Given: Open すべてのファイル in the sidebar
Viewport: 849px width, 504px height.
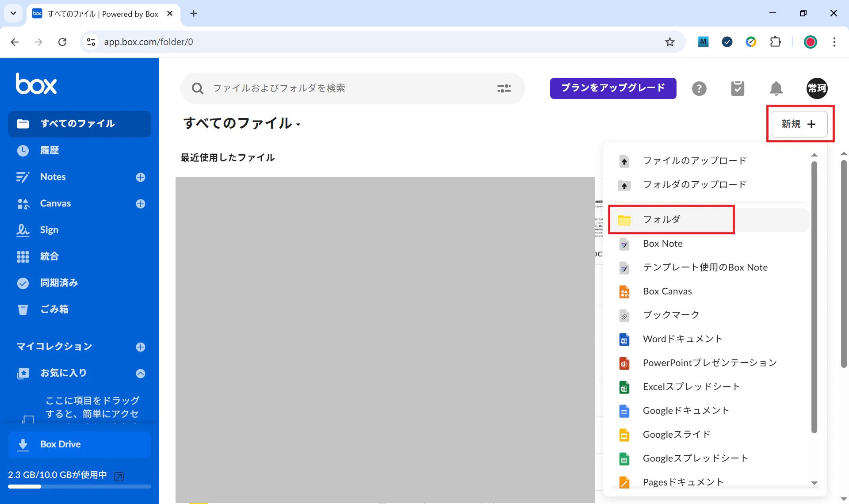Looking at the screenshot, I should pos(80,124).
